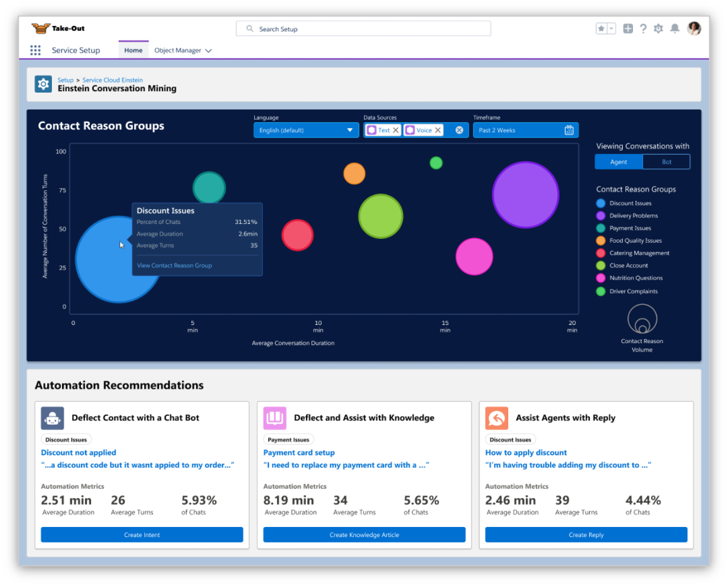This screenshot has width=728, height=586.
Task: Select the purple Delivery Problems legend swatch
Action: point(600,216)
